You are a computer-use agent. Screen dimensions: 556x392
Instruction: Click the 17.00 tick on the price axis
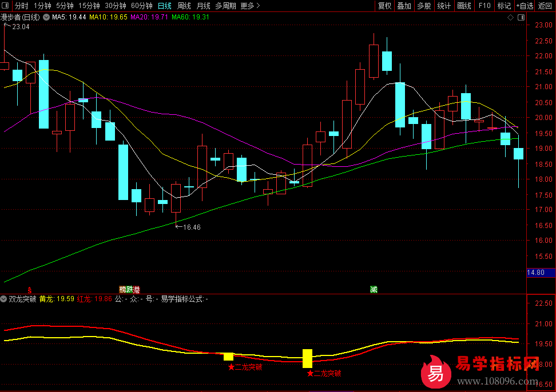pyautogui.click(x=543, y=210)
